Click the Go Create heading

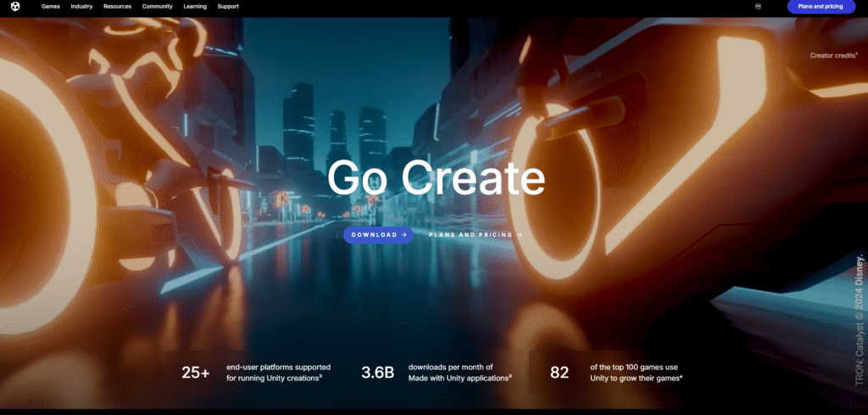click(x=437, y=177)
